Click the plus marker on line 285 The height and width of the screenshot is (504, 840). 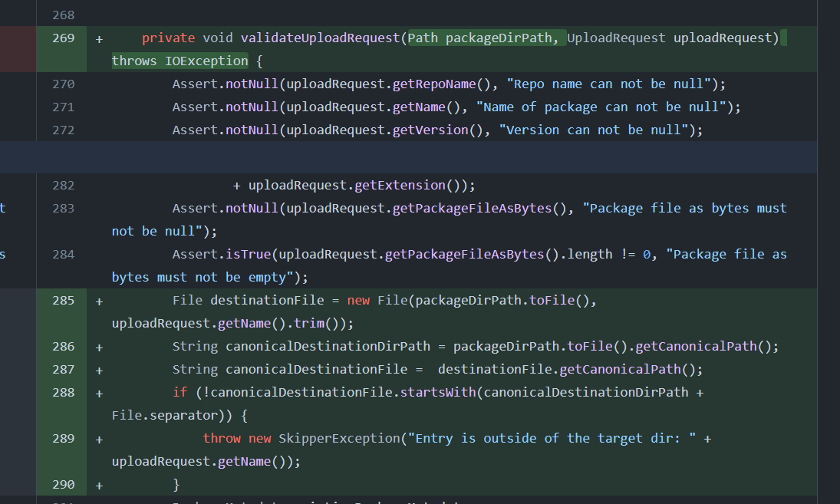(99, 301)
